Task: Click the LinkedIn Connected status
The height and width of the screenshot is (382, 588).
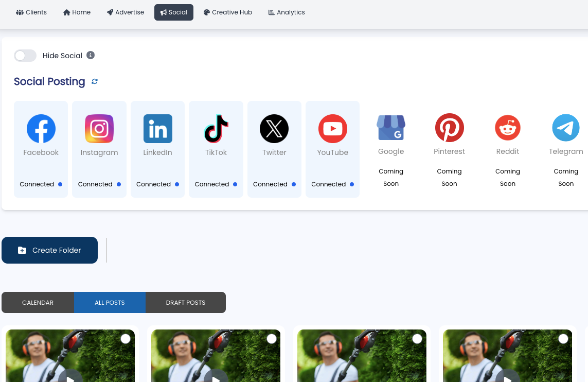Action: (x=157, y=184)
